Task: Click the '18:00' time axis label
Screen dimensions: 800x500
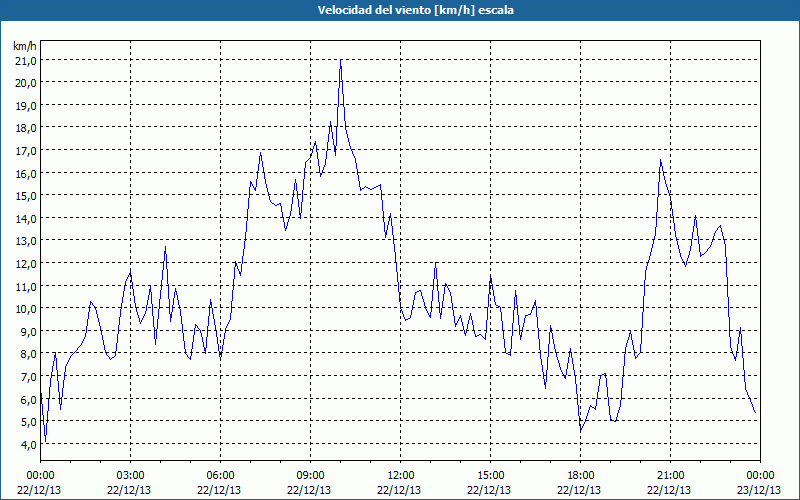Action: coord(581,476)
